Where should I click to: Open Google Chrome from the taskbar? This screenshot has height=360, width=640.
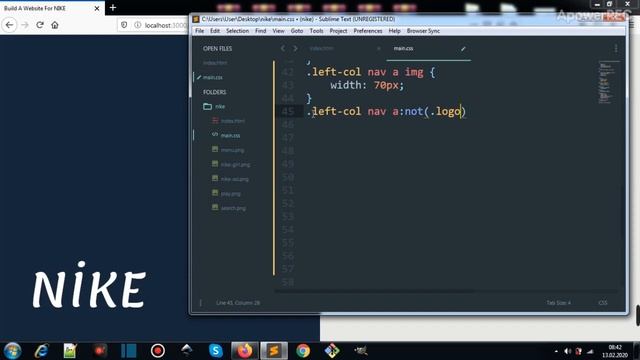(303, 351)
